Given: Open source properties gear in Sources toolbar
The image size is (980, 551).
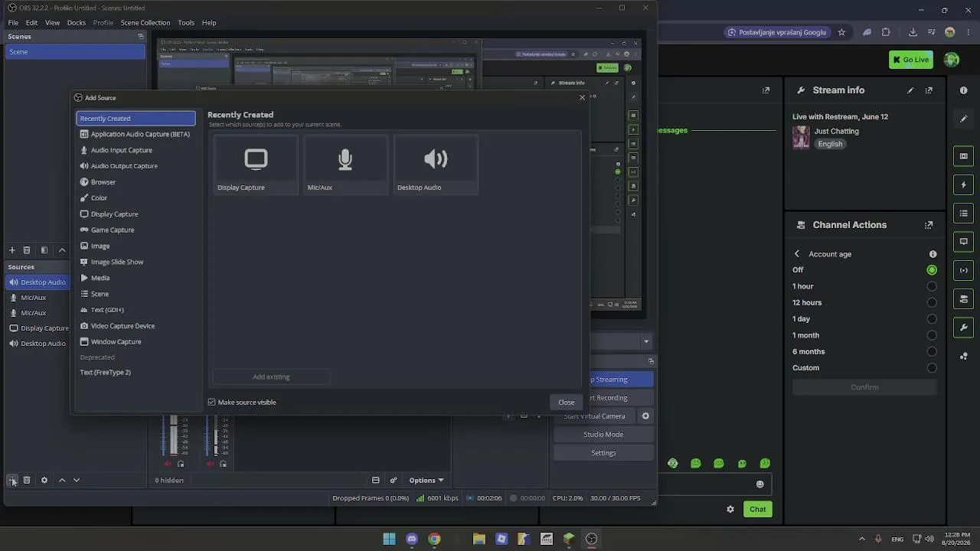Looking at the screenshot, I should (44, 480).
